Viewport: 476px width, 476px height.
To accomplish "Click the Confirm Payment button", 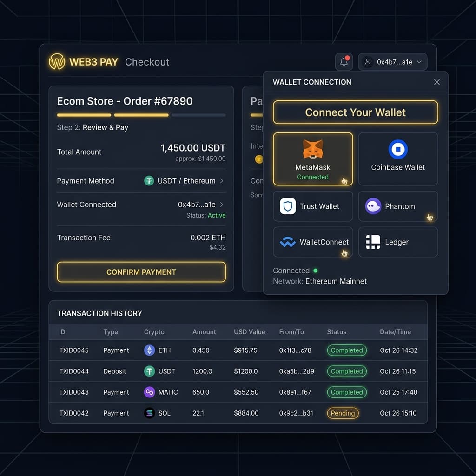I will pos(141,272).
